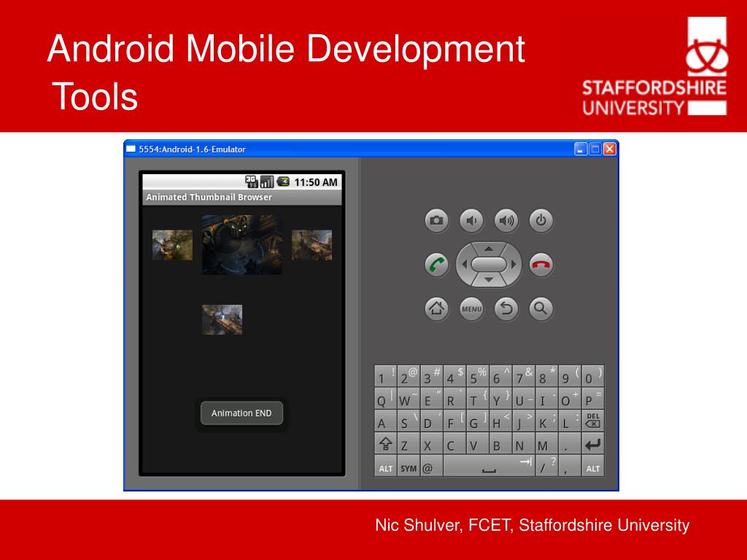This screenshot has width=747, height=560.
Task: Click the comma key
Action: pos(569,466)
